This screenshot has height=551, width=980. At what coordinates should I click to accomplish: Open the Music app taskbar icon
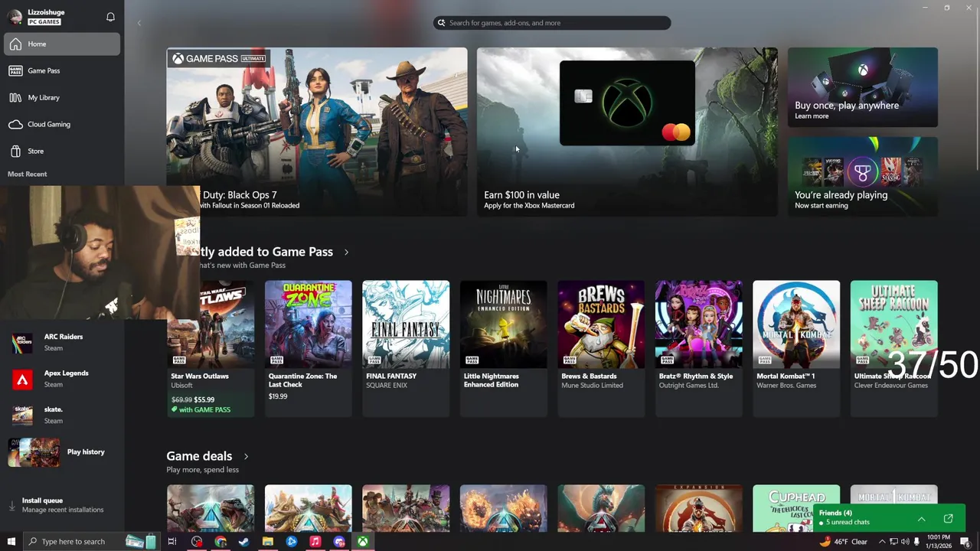click(x=315, y=542)
